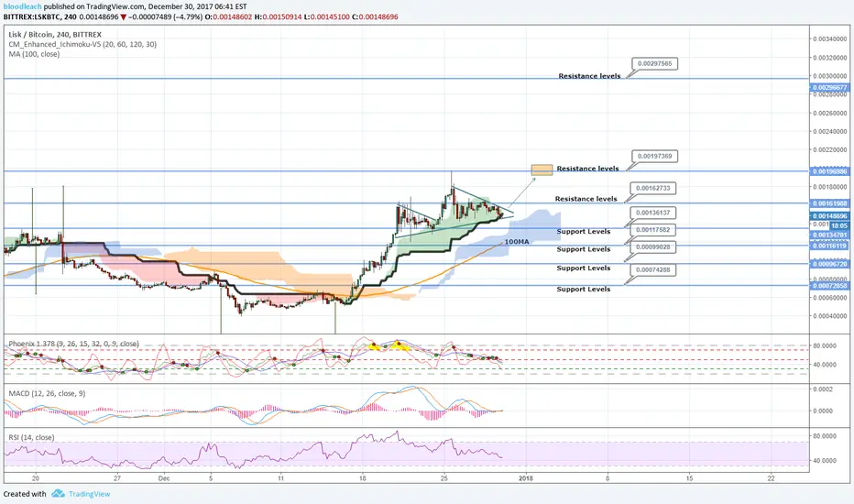Image resolution: width=854 pixels, height=504 pixels.
Task: Click the 0.00074288 price callout
Action: [653, 269]
